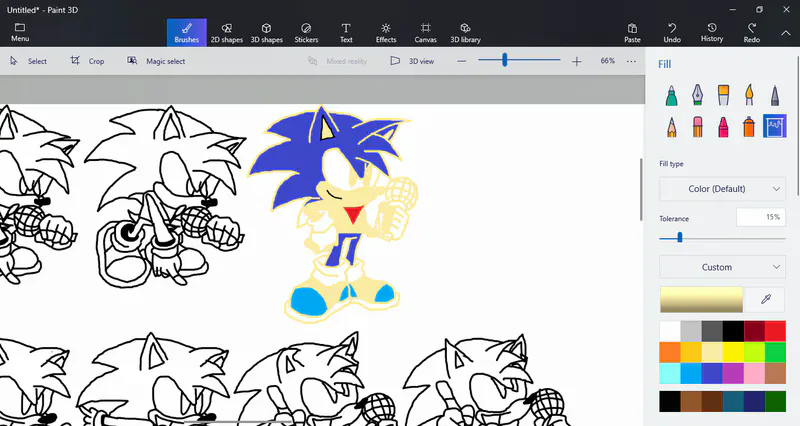
Task: Select the Pencil brush
Action: [671, 127]
